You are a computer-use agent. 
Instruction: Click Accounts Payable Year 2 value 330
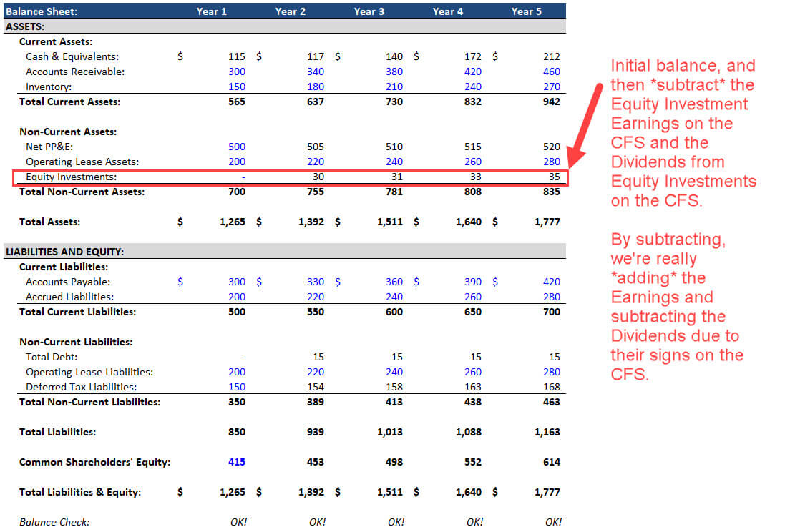tap(316, 282)
